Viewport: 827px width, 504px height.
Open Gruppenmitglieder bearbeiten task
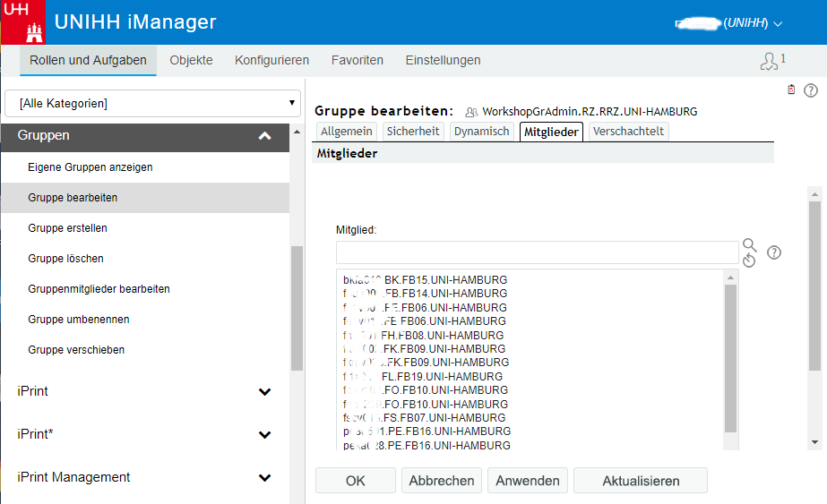click(145, 289)
